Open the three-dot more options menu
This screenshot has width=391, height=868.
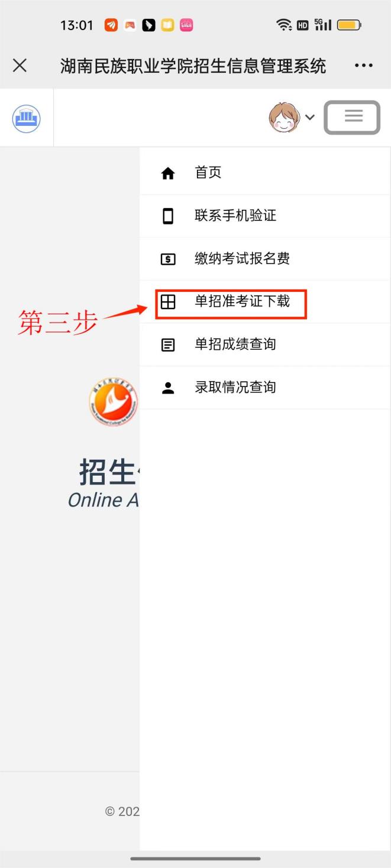364,66
